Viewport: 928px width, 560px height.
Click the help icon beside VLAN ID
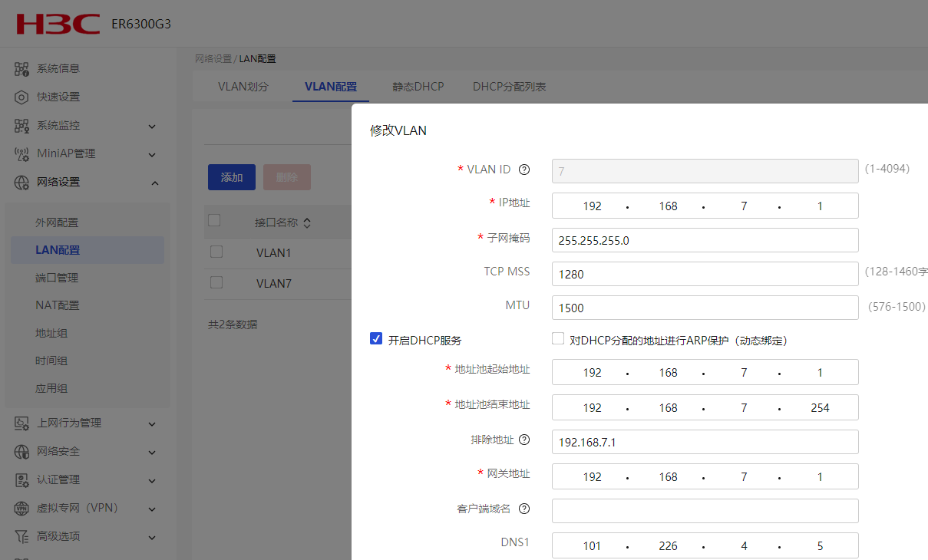point(524,170)
